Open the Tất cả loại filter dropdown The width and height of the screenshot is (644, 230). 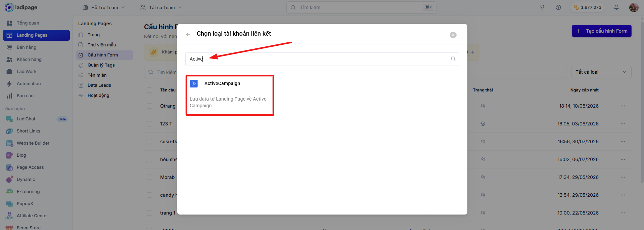click(601, 72)
